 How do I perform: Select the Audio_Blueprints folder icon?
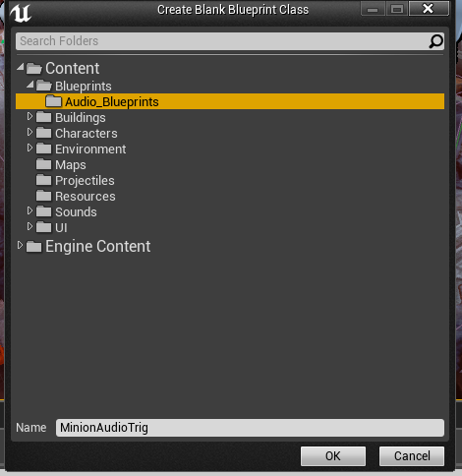(x=53, y=101)
